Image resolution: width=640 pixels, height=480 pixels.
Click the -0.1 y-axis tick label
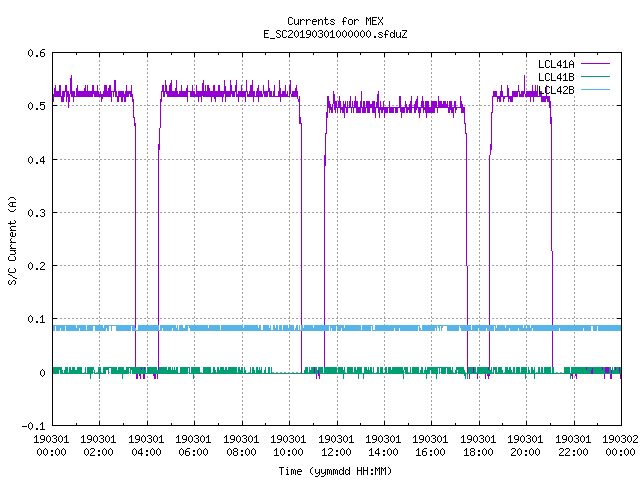[33, 426]
